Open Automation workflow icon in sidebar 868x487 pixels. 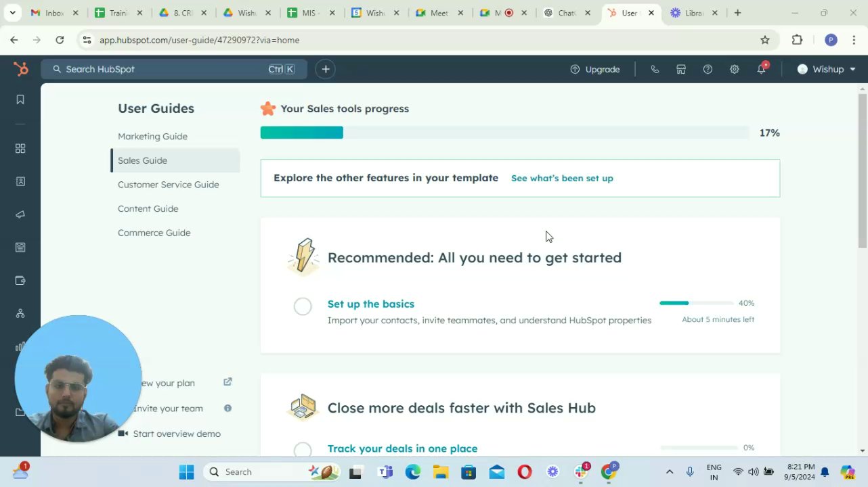click(x=20, y=314)
